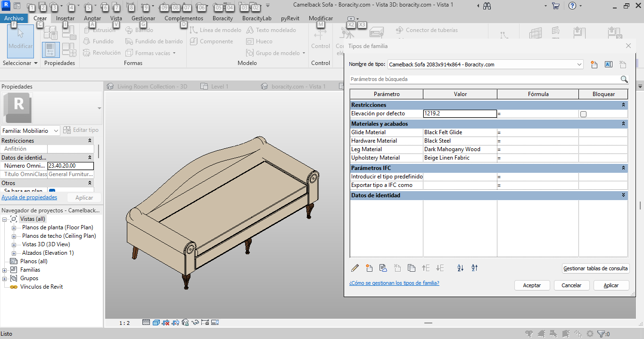Click the binoculars search icon in title bar
This screenshot has height=339, width=644.
(487, 6)
